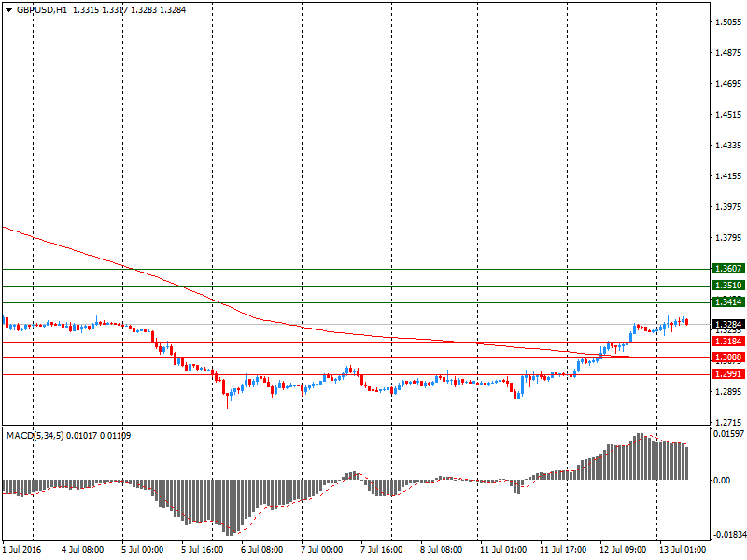Click the 7 Jul 16:00 time axis label
Screen dimensions: 747x560
pyautogui.click(x=381, y=550)
